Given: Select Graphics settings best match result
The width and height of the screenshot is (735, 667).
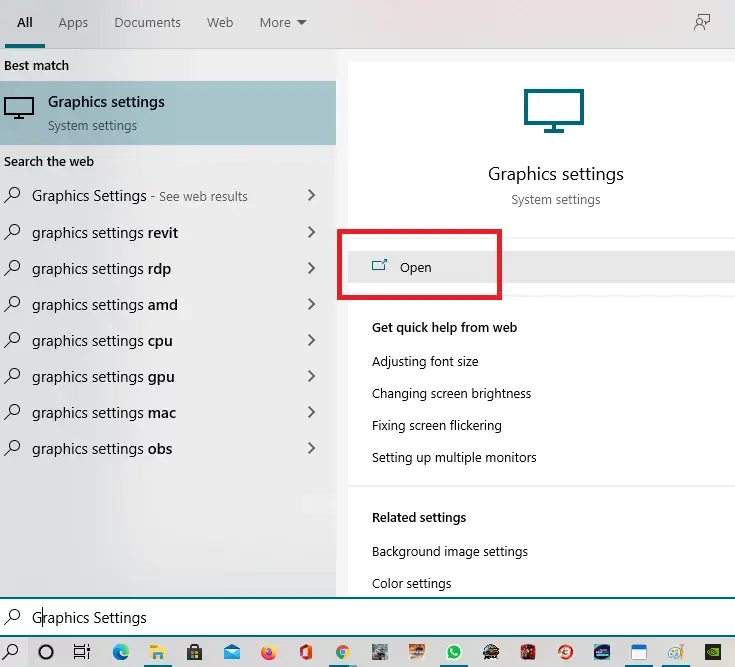Looking at the screenshot, I should click(x=168, y=113).
